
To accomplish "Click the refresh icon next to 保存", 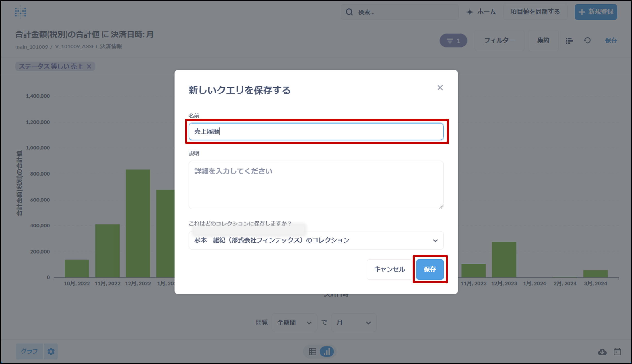I will pos(587,40).
